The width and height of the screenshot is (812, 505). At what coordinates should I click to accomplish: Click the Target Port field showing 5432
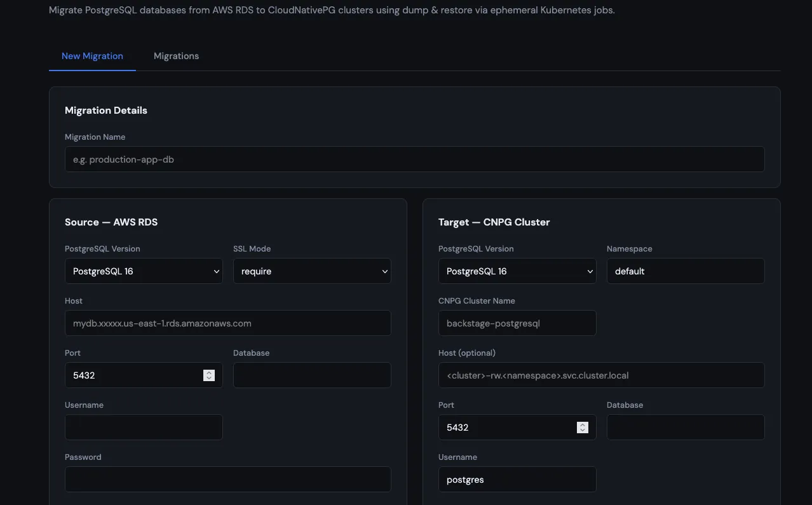pyautogui.click(x=517, y=428)
